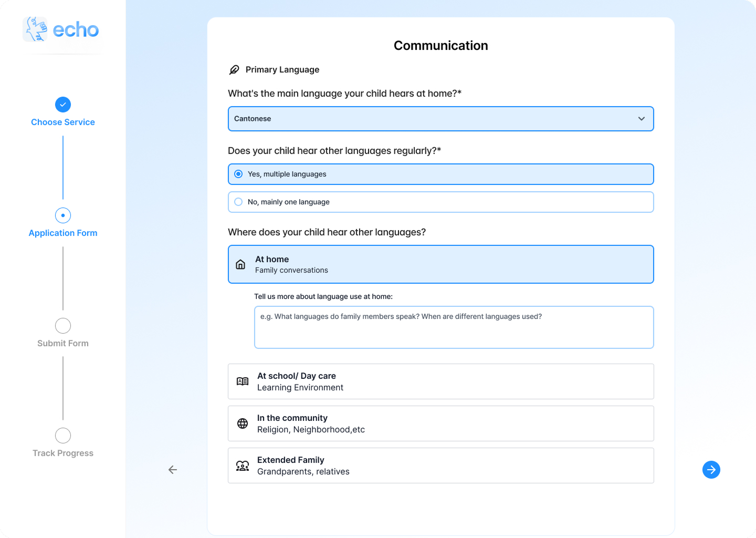Deselect the highlighted At home option
This screenshot has width=756, height=538.
point(440,264)
